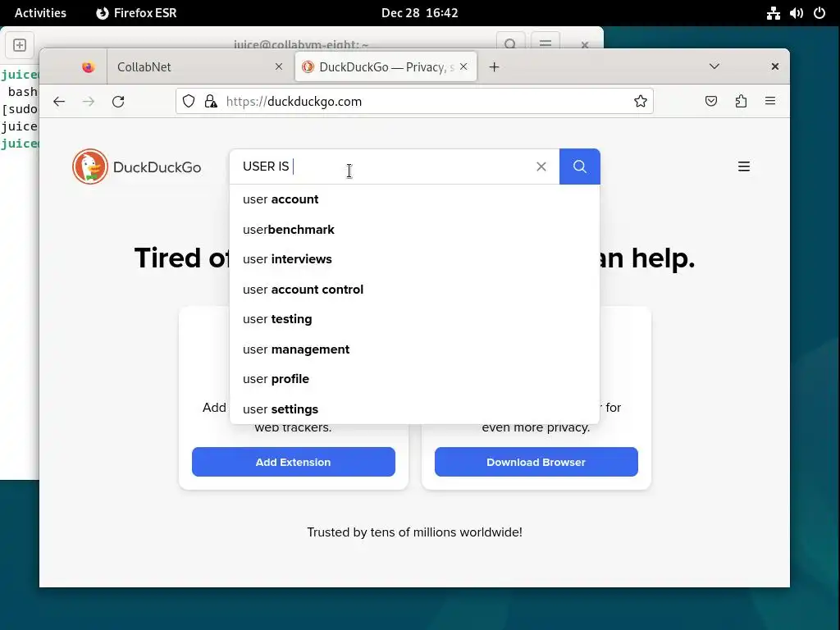Select the DuckDuckGo tab
Screen dimensions: 840x630
pyautogui.click(x=386, y=67)
